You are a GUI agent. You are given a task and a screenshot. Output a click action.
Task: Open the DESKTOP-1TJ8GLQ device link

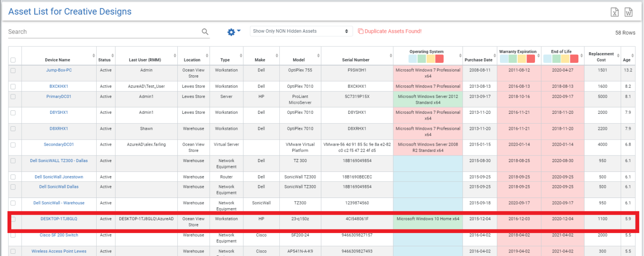(59, 219)
